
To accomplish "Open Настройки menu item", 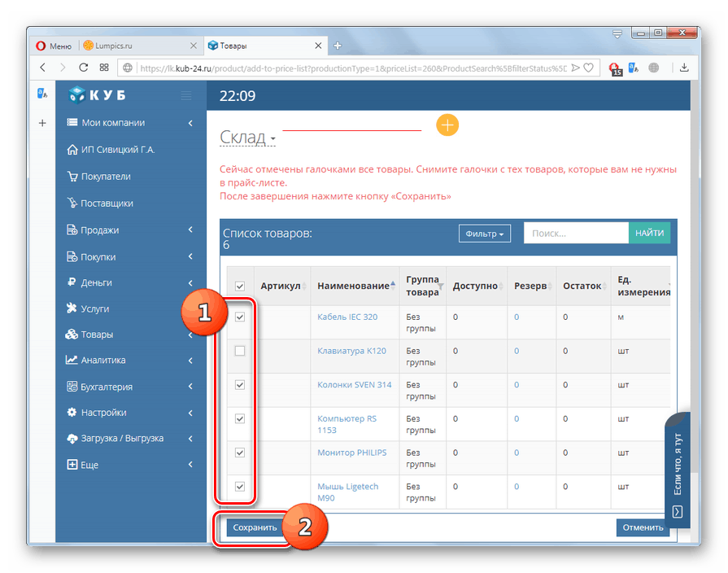I will click(x=97, y=413).
